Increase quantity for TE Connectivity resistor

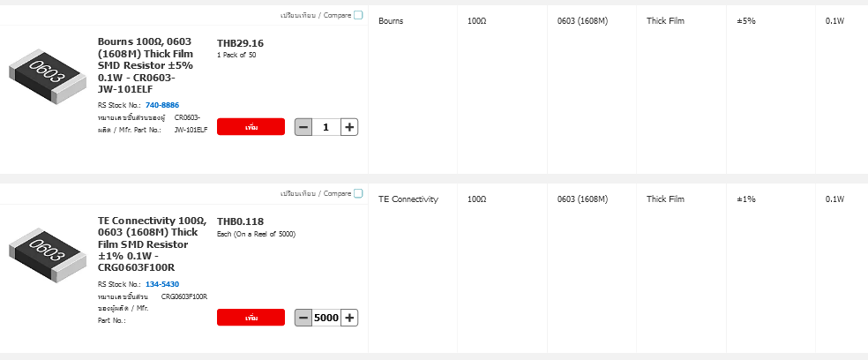(x=349, y=318)
